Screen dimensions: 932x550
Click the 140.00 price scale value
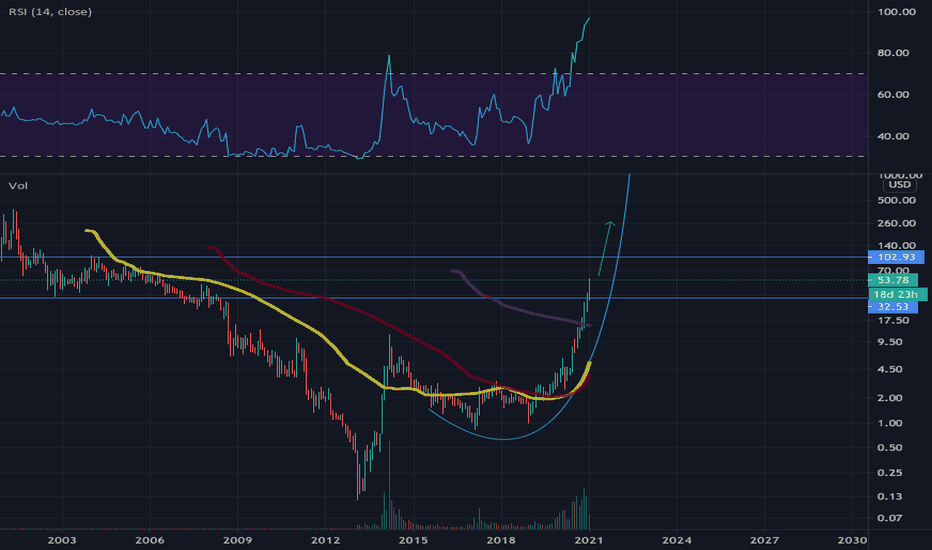pos(896,246)
